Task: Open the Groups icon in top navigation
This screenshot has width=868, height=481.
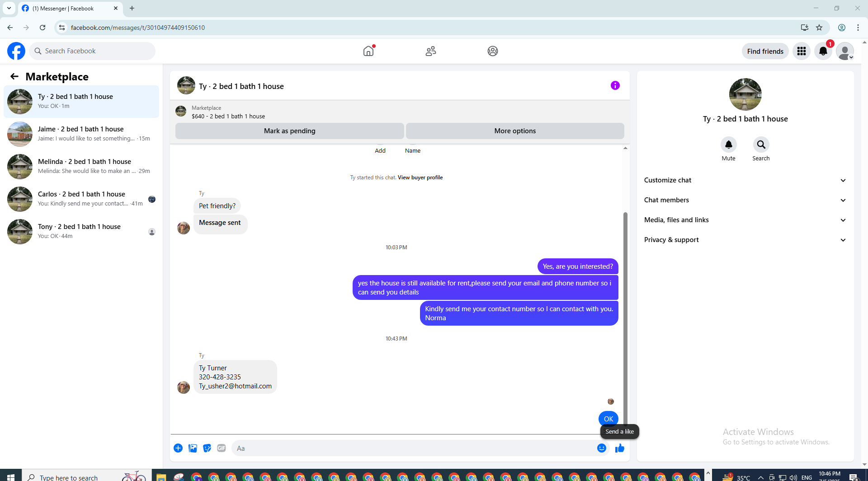Action: click(493, 51)
